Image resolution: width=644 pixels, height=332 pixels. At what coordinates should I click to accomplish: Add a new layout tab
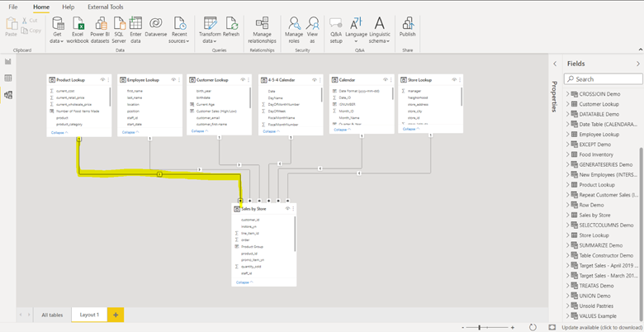(x=116, y=315)
